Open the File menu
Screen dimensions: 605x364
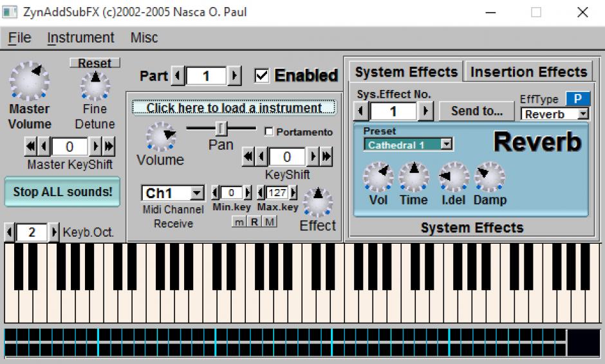tap(19, 38)
